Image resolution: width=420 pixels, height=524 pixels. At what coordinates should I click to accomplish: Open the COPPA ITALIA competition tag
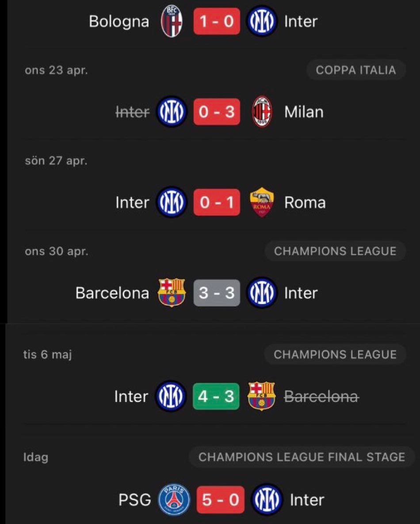tap(355, 70)
